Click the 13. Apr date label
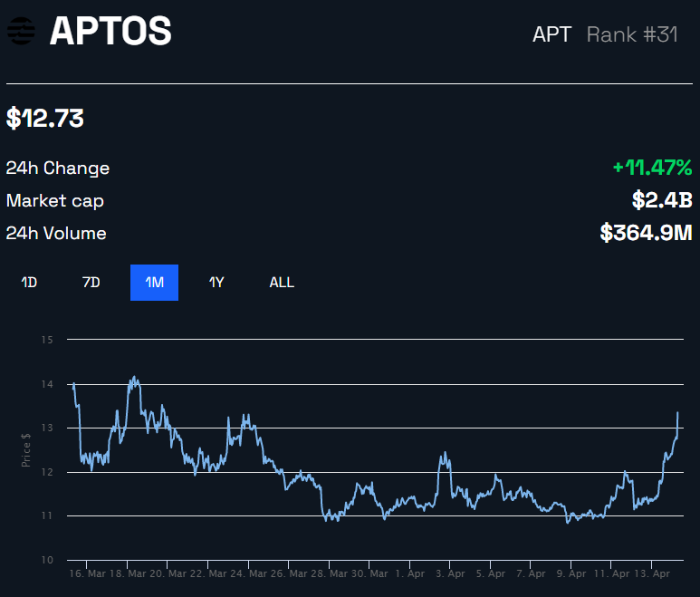 point(652,573)
